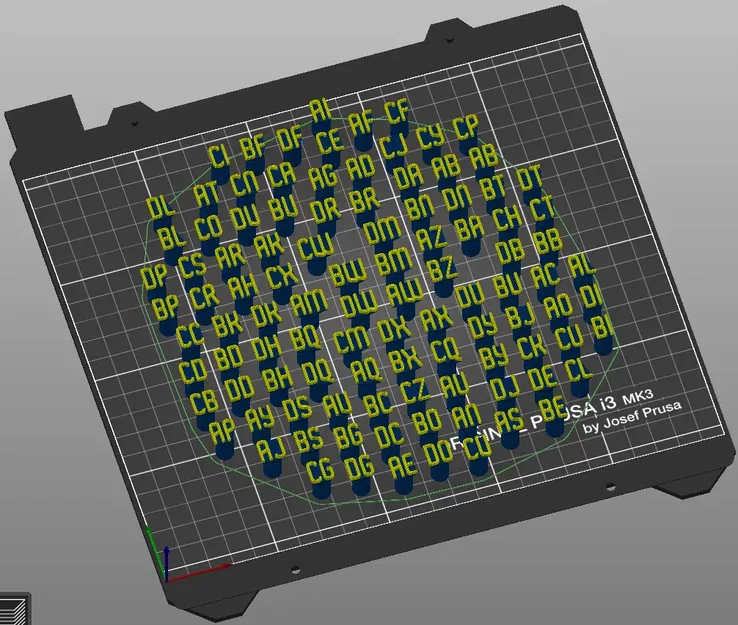Select the BN object on the bed
Screen dimensions: 738x625
[x=419, y=207]
